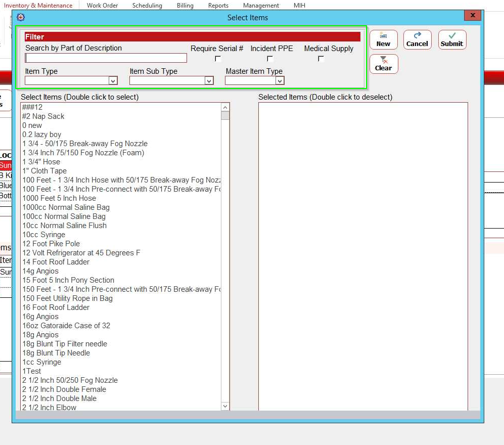The height and width of the screenshot is (445, 504).
Task: Click the item list scrollbar thumb
Action: [x=225, y=115]
